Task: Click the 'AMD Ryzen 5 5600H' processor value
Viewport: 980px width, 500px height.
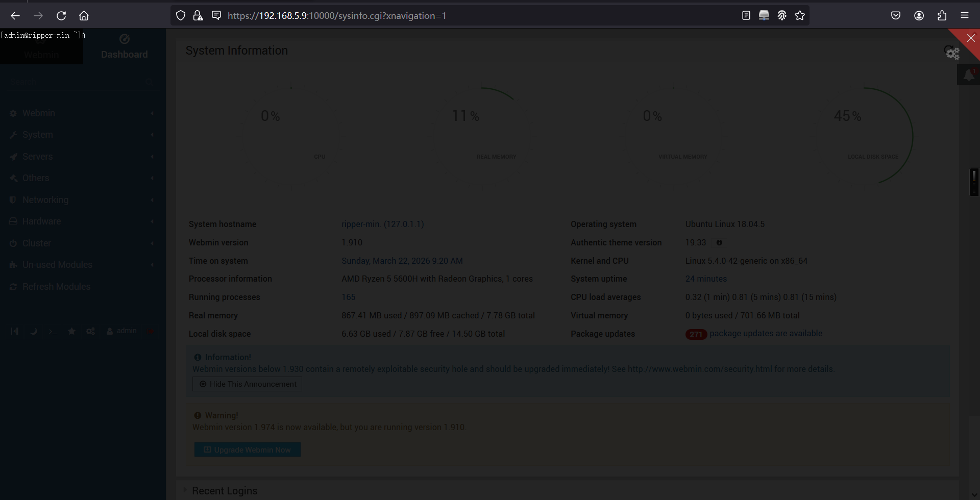Action: 437,279
